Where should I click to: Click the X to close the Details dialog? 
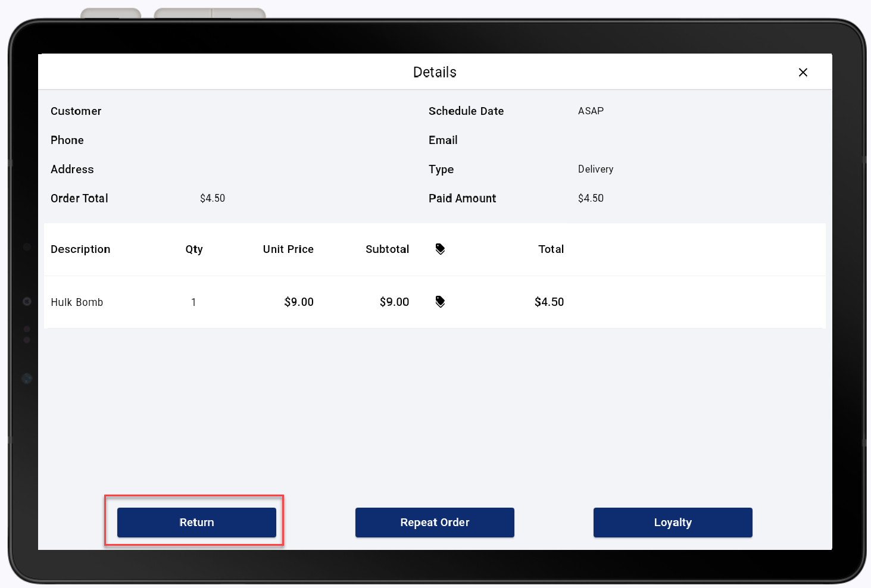pos(803,72)
